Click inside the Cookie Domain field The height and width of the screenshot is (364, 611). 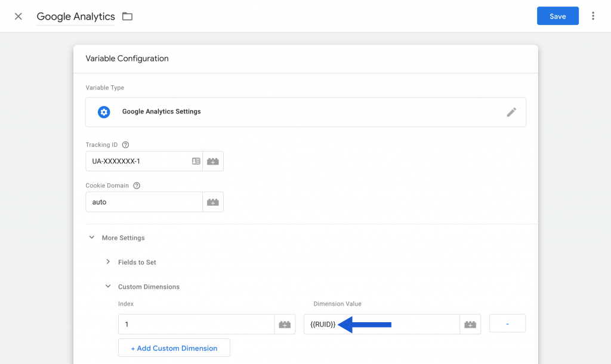point(144,202)
